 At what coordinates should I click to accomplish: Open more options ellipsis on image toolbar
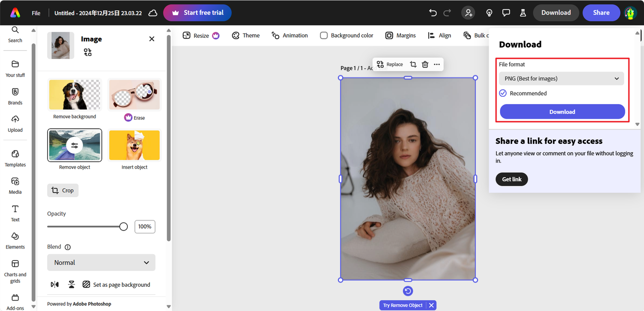[437, 64]
